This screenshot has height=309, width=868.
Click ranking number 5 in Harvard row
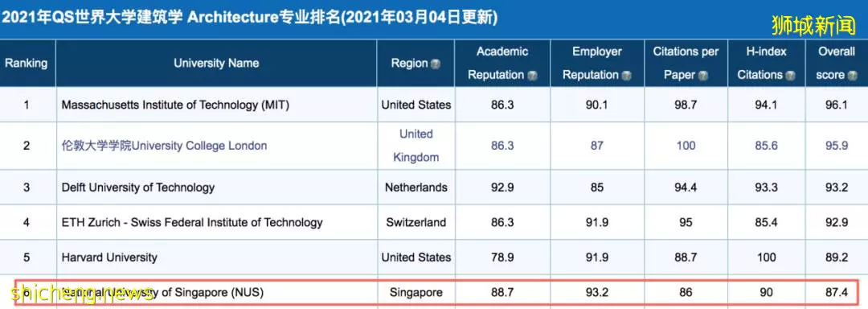click(x=26, y=257)
